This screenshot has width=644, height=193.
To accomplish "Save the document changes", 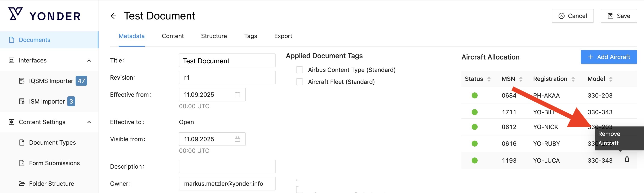I will coord(619,16).
